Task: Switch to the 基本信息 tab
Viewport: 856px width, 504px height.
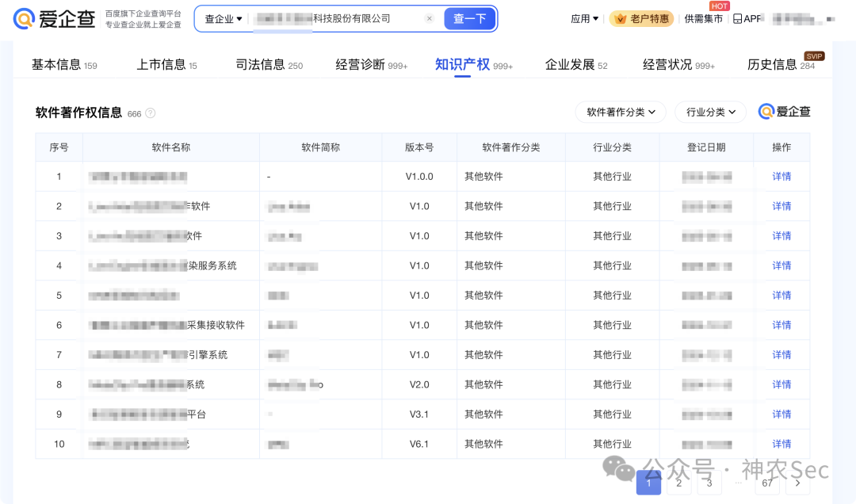Action: (x=57, y=64)
